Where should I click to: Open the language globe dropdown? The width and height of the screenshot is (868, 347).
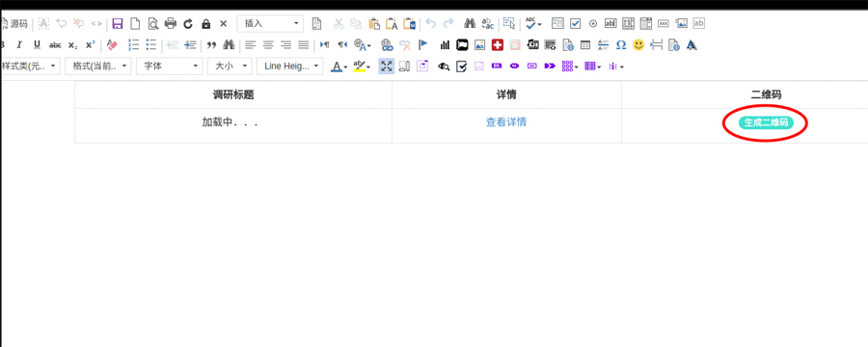pos(363,45)
